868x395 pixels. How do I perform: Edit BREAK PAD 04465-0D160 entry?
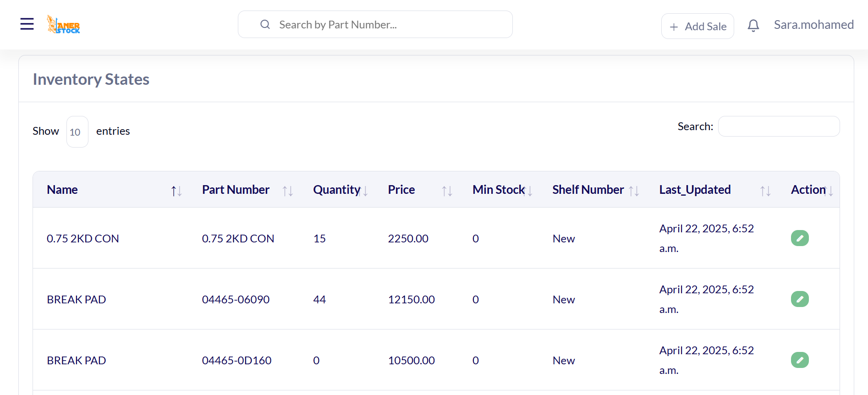tap(799, 360)
